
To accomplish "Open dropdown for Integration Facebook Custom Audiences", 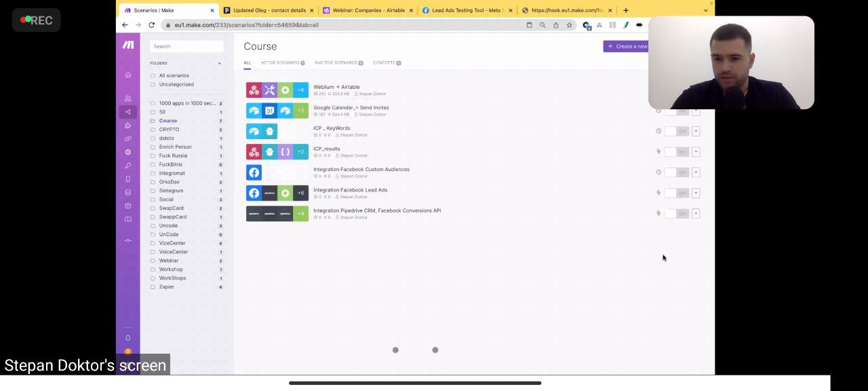I will pyautogui.click(x=696, y=172).
